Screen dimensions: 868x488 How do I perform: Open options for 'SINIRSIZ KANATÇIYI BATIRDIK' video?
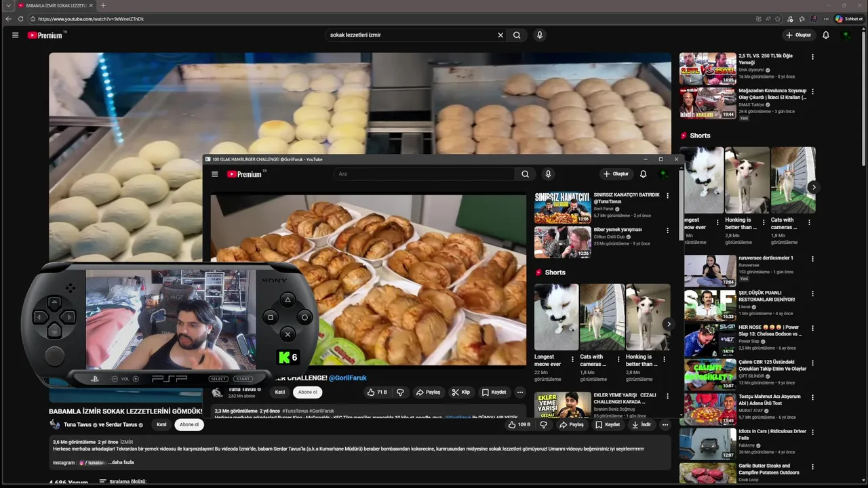coord(667,196)
